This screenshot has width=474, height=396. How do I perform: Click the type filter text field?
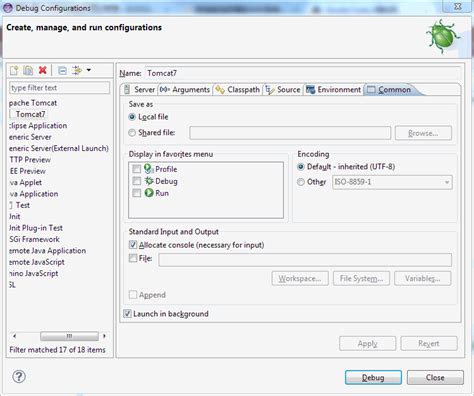pyautogui.click(x=59, y=88)
